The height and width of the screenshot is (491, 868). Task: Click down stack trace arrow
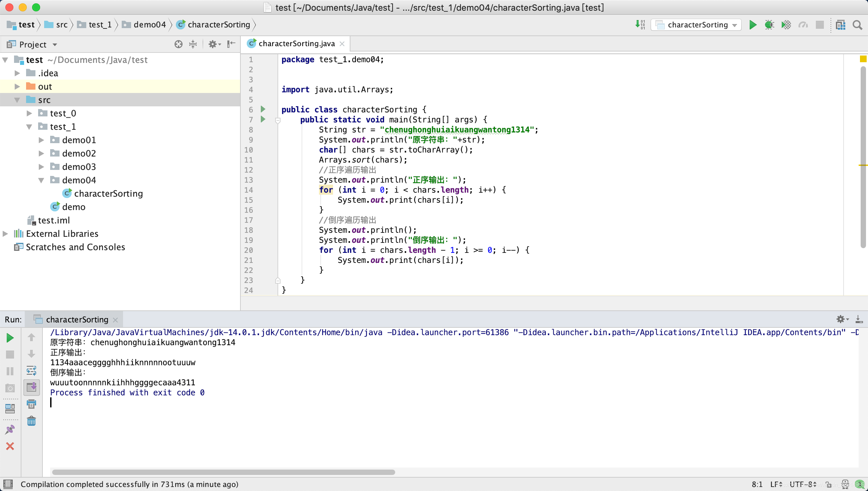[31, 354]
